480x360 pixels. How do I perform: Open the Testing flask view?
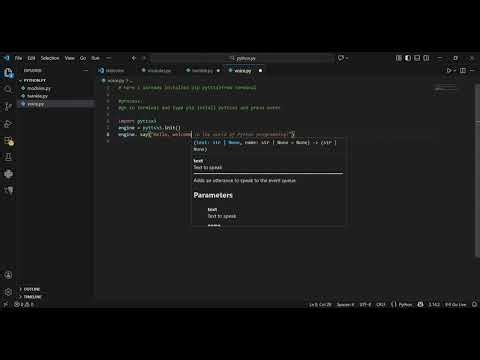tap(8, 157)
